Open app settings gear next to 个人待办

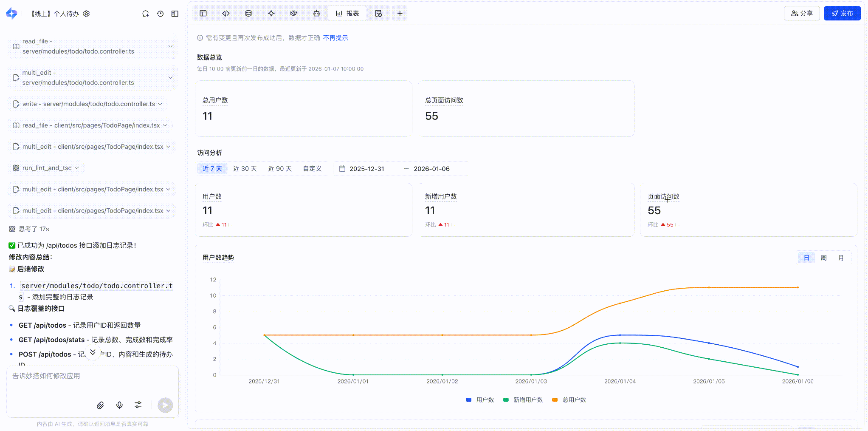pyautogui.click(x=87, y=14)
